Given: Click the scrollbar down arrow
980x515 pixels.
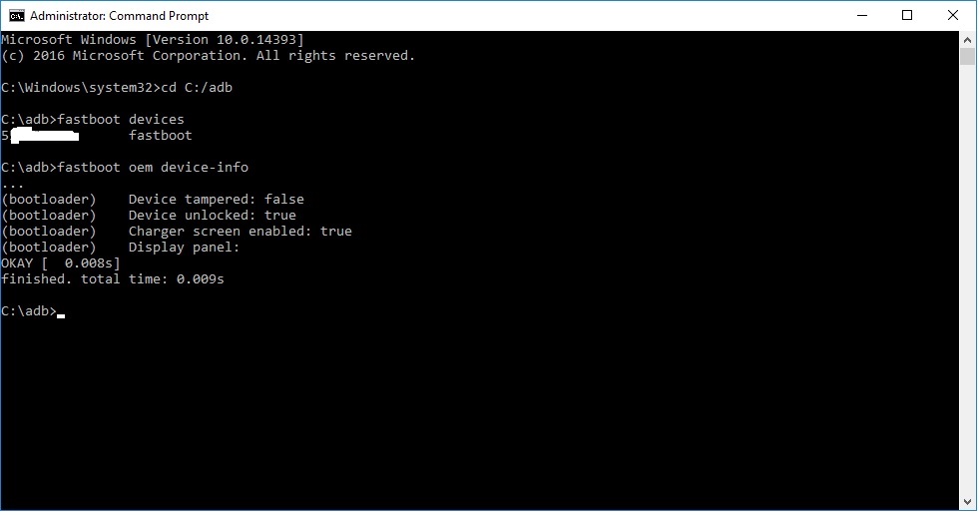Looking at the screenshot, I should coord(967,502).
